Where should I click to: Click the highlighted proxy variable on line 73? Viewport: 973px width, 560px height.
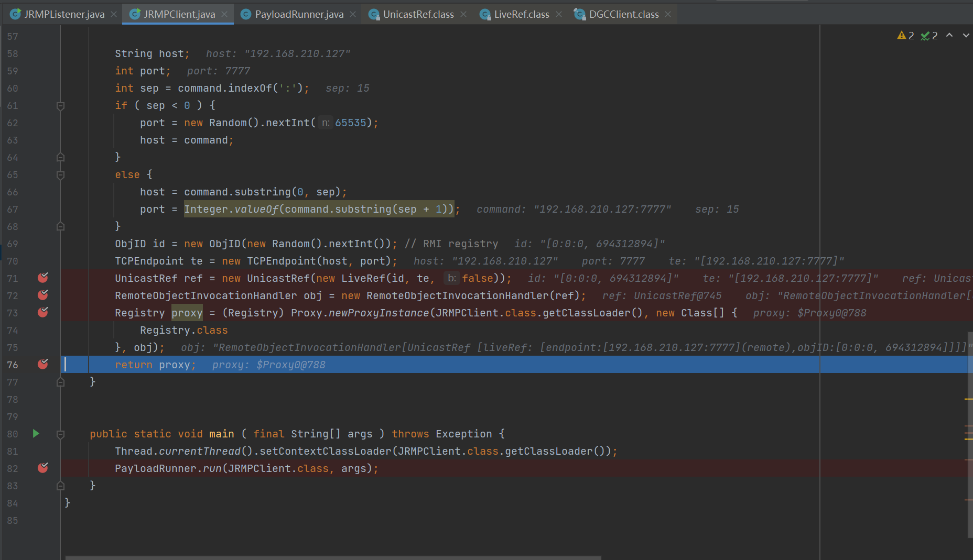click(187, 313)
